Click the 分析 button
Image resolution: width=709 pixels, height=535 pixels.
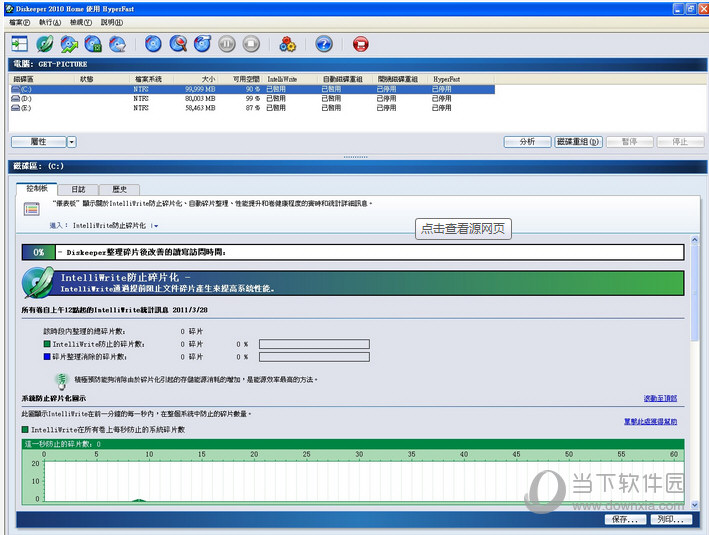point(527,142)
